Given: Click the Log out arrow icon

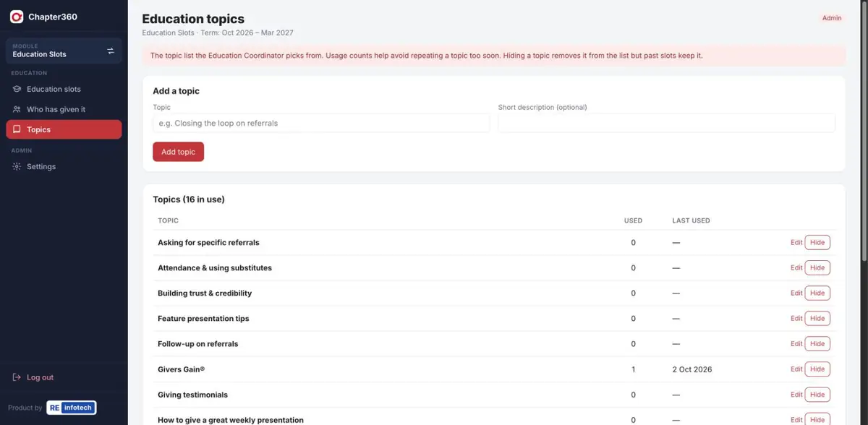Looking at the screenshot, I should pyautogui.click(x=17, y=377).
